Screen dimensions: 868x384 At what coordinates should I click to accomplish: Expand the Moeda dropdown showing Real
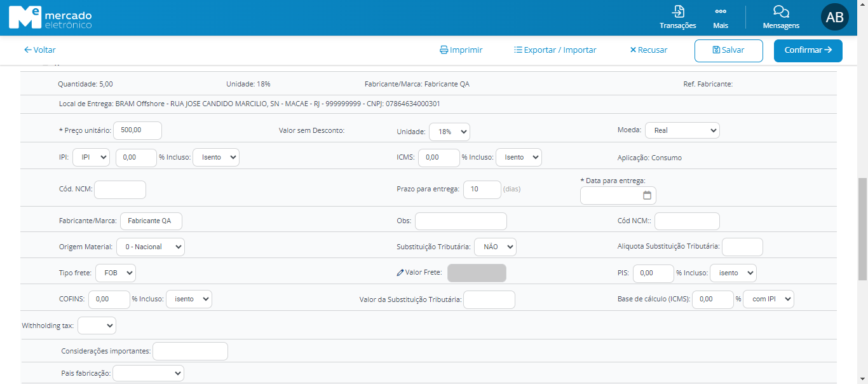pyautogui.click(x=682, y=130)
